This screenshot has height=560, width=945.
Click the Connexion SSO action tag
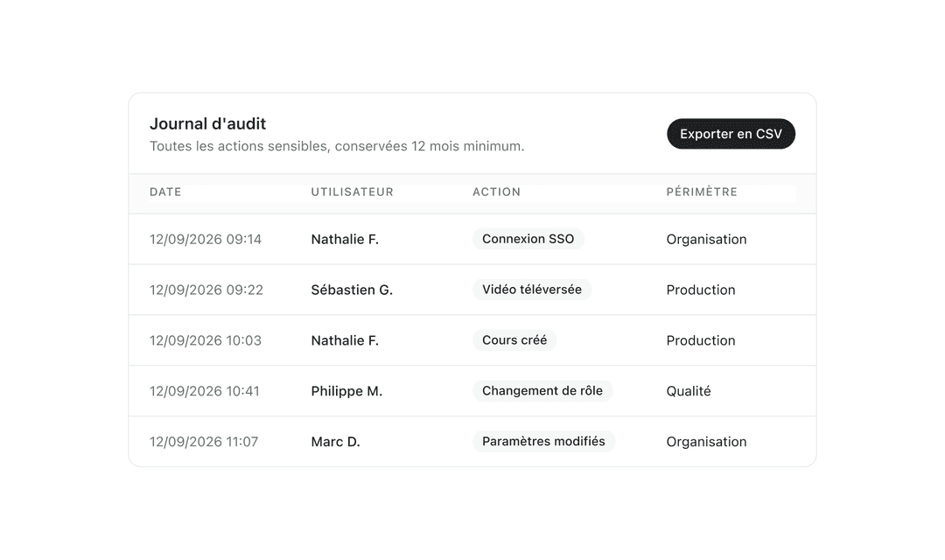[x=528, y=239]
